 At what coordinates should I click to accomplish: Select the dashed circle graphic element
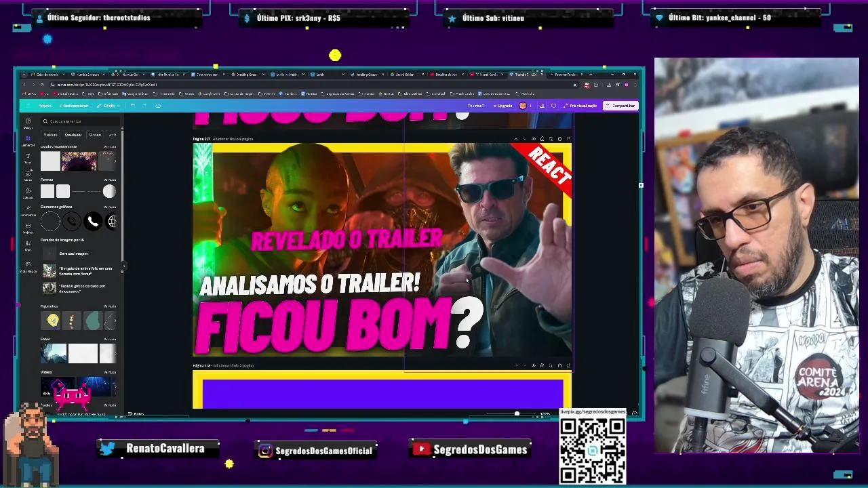pyautogui.click(x=50, y=221)
